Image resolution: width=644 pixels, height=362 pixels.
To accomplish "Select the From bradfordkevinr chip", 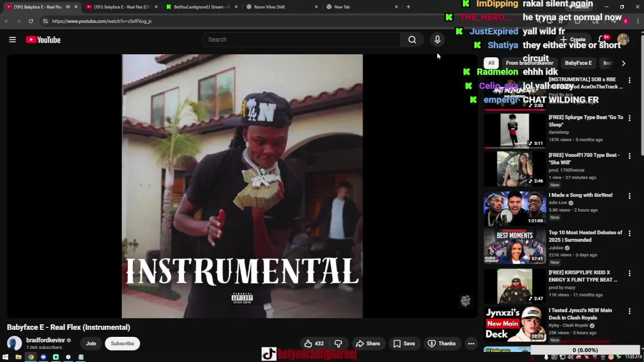I will click(x=529, y=63).
